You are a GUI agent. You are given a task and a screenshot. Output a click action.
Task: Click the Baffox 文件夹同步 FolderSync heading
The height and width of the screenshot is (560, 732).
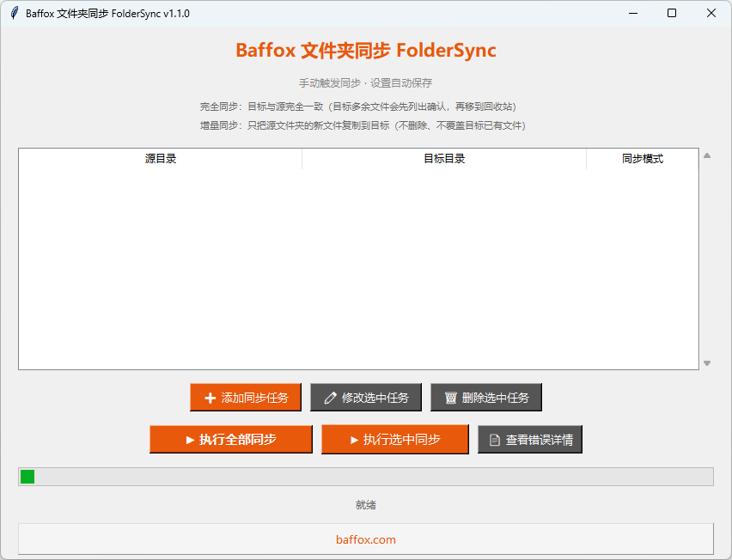click(366, 51)
